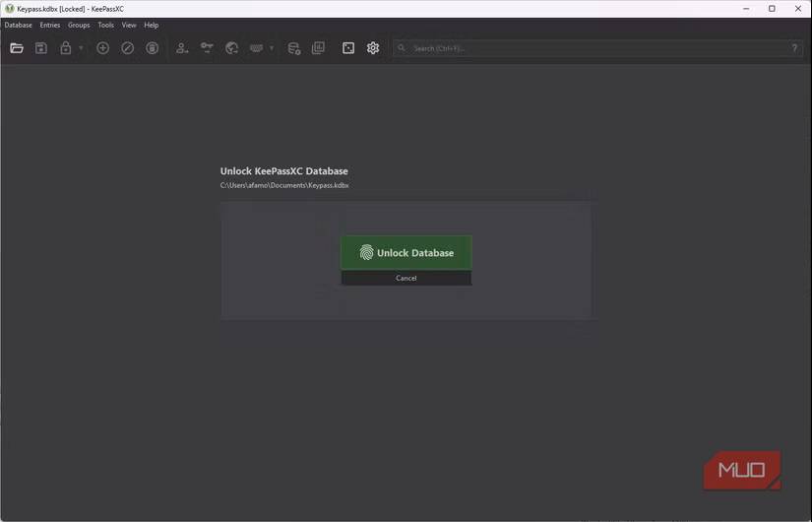Click the Edit entry pencil icon

click(x=127, y=48)
